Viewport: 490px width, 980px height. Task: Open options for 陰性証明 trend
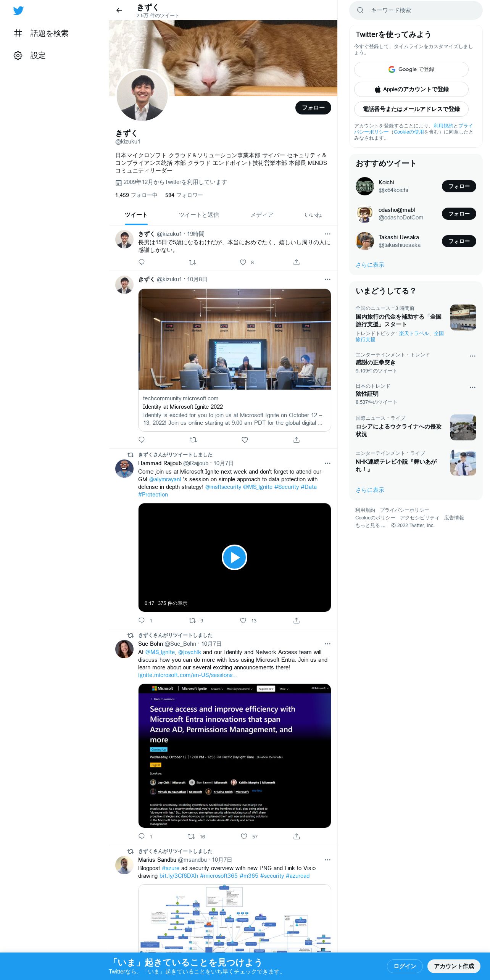tap(472, 387)
